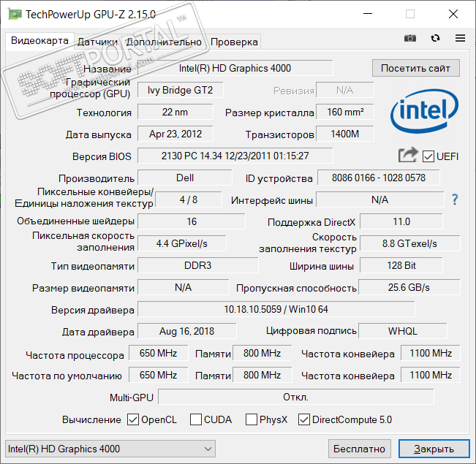Viewport: 476px width, 464px height.
Task: Click the Частота процессора 650 MHz field
Action: pyautogui.click(x=158, y=353)
